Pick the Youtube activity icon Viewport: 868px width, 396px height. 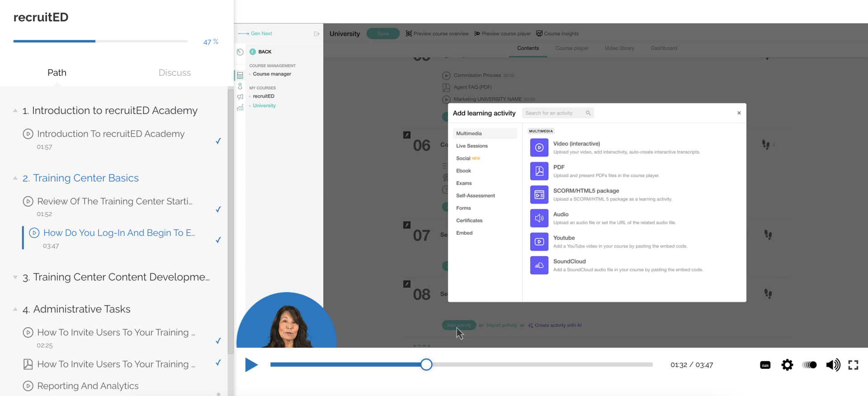point(539,242)
